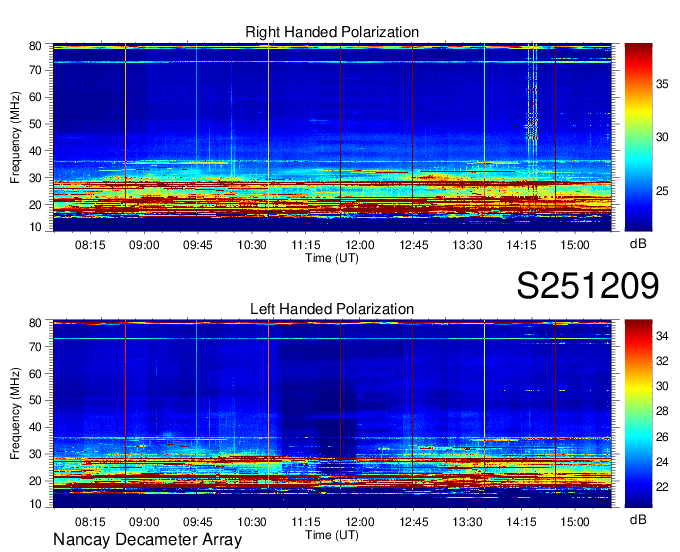Click the dB unit label under the top colorbar
The image size is (680, 552).
point(637,243)
